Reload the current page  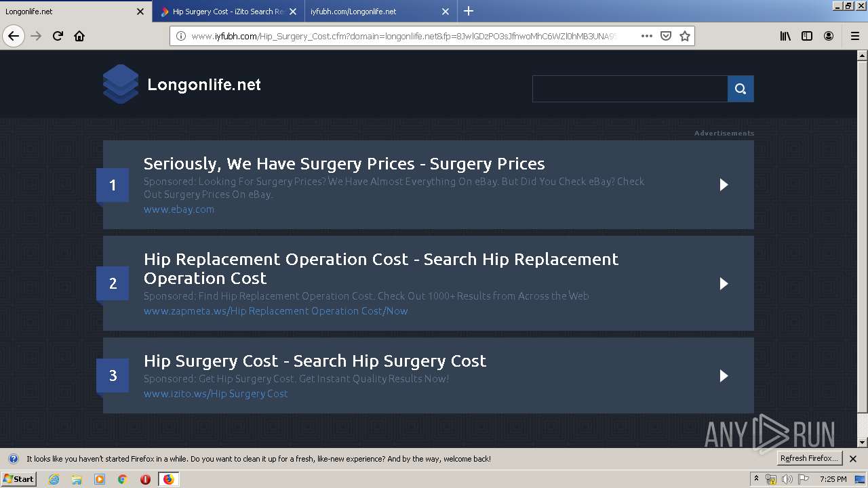58,36
